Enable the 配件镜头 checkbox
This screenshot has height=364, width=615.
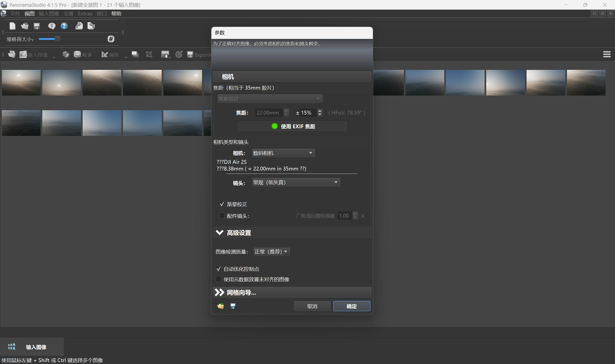click(222, 216)
